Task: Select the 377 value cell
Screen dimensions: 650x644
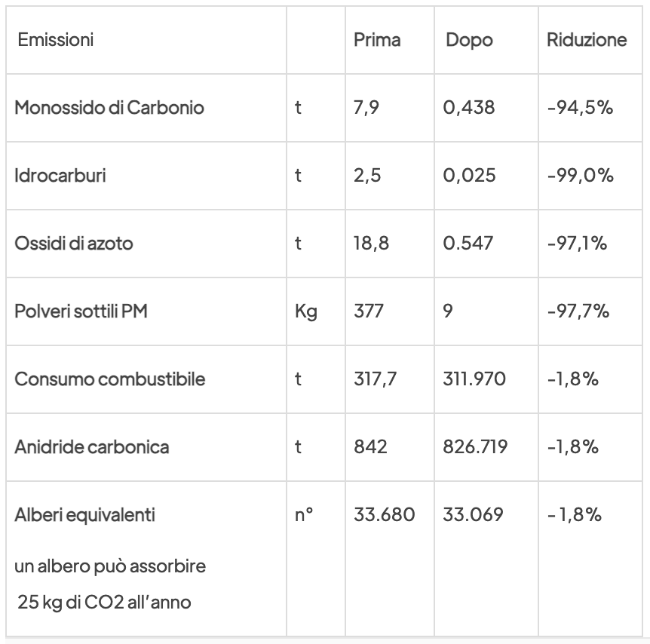Action: pos(369,311)
